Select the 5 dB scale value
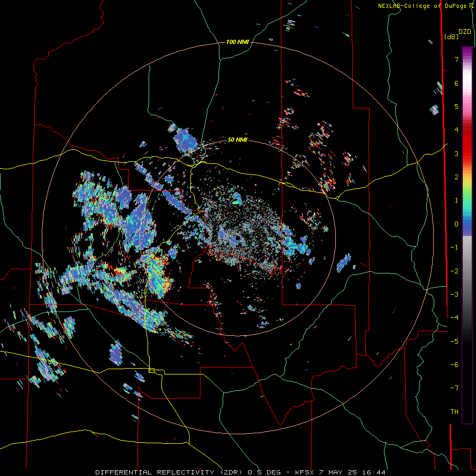476x476 pixels. click(x=456, y=106)
